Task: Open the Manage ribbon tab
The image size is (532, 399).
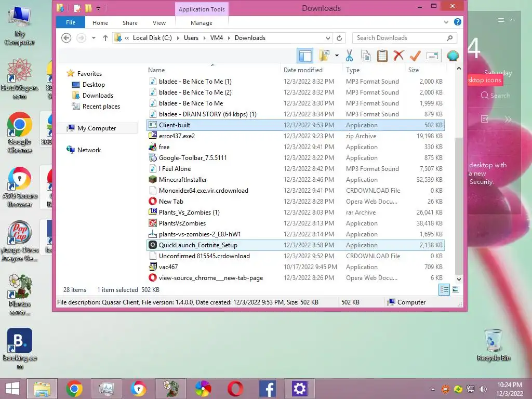Action: [202, 23]
